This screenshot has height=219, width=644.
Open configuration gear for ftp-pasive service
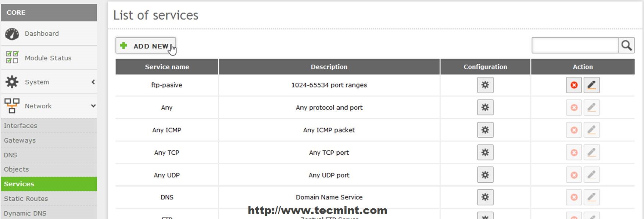coord(485,85)
